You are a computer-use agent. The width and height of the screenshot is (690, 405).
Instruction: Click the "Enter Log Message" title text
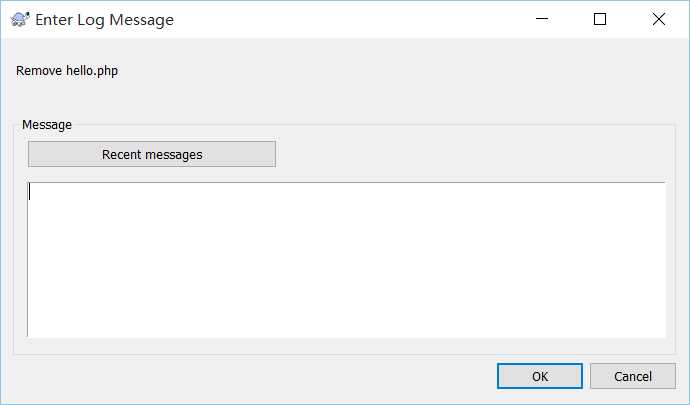104,19
